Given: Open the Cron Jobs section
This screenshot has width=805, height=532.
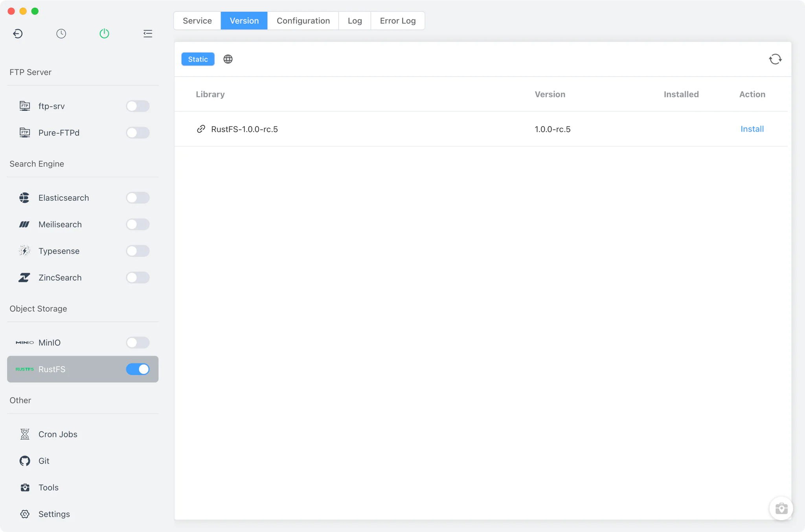Looking at the screenshot, I should coord(83,434).
